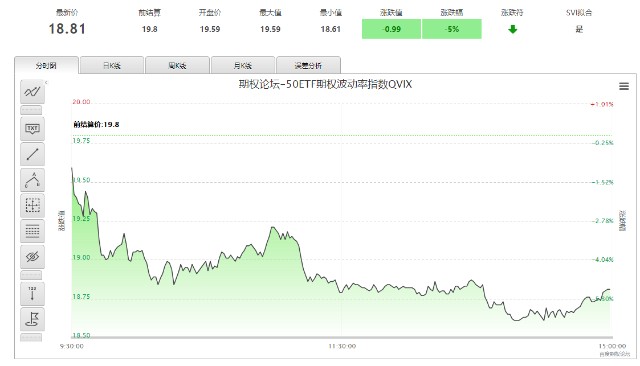Click the 11:30:00 time axis label
Screen dimensions: 640x366
click(342, 346)
